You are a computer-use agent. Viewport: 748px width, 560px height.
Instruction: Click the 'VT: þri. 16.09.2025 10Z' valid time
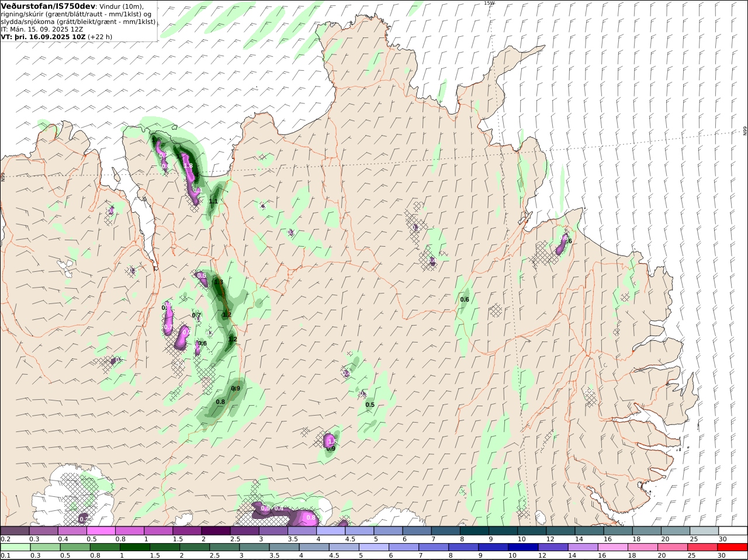43,36
